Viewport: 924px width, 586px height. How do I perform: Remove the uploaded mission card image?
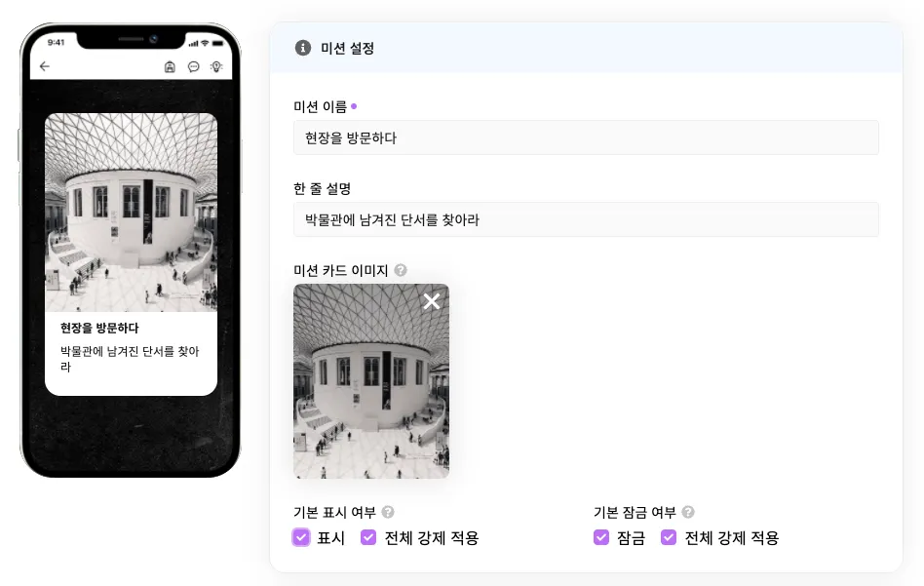click(432, 301)
